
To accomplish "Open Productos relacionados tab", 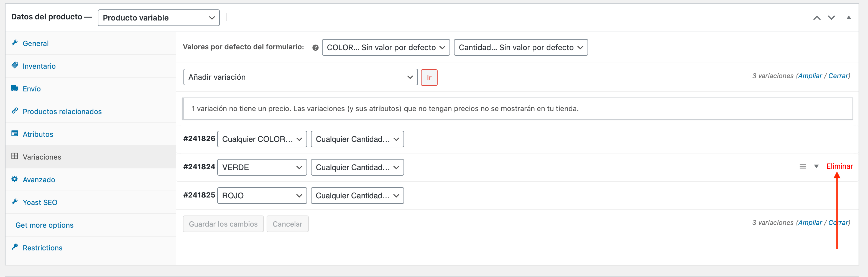I will [91, 112].
